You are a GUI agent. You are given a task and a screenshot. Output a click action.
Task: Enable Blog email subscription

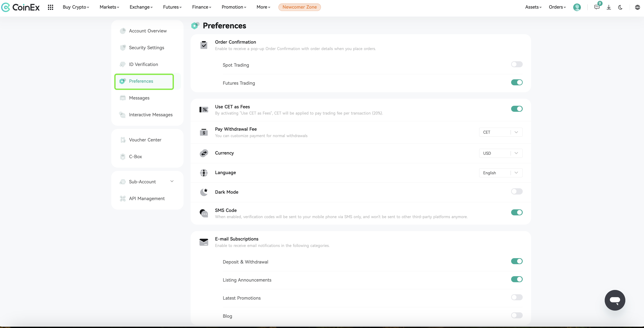pyautogui.click(x=517, y=315)
